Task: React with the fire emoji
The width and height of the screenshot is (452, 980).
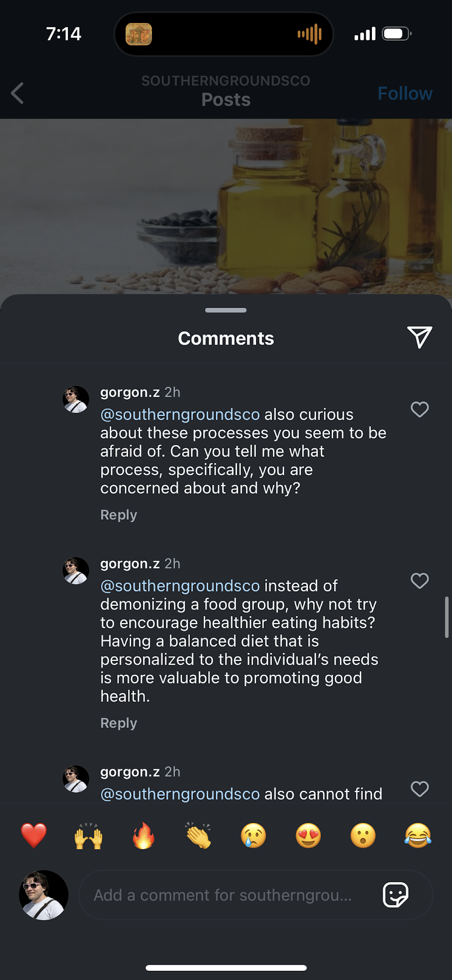Action: pos(143,836)
